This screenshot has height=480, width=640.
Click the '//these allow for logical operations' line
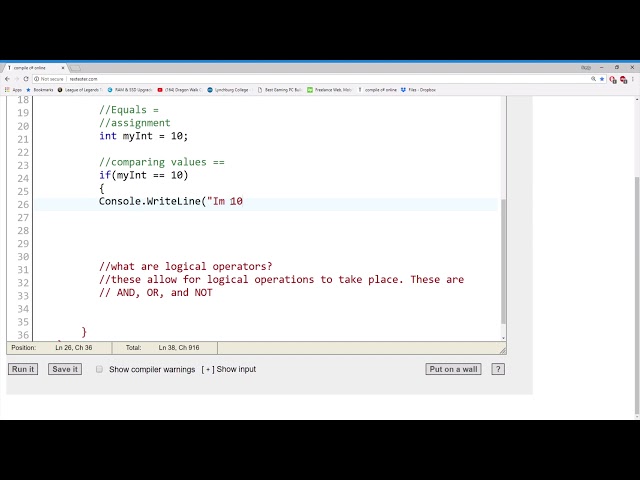(x=281, y=280)
